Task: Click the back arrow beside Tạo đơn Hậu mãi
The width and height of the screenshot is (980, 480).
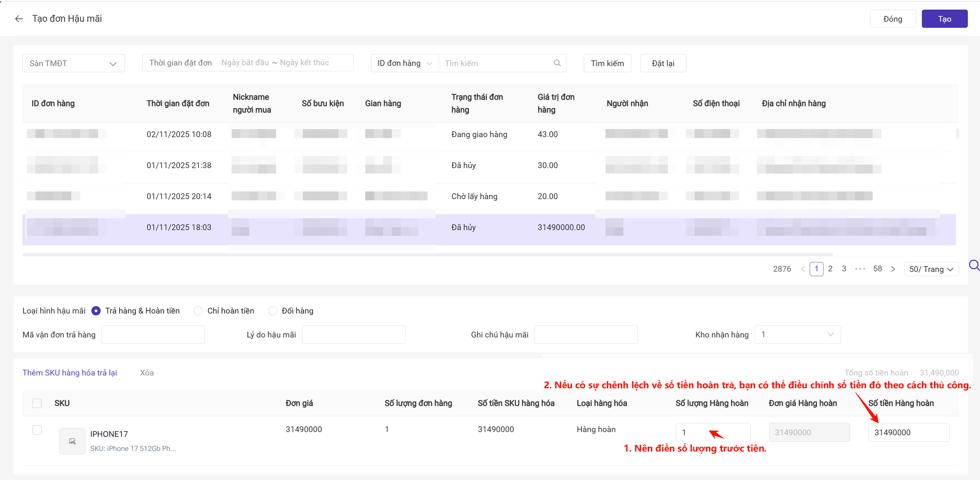Action: (x=19, y=19)
